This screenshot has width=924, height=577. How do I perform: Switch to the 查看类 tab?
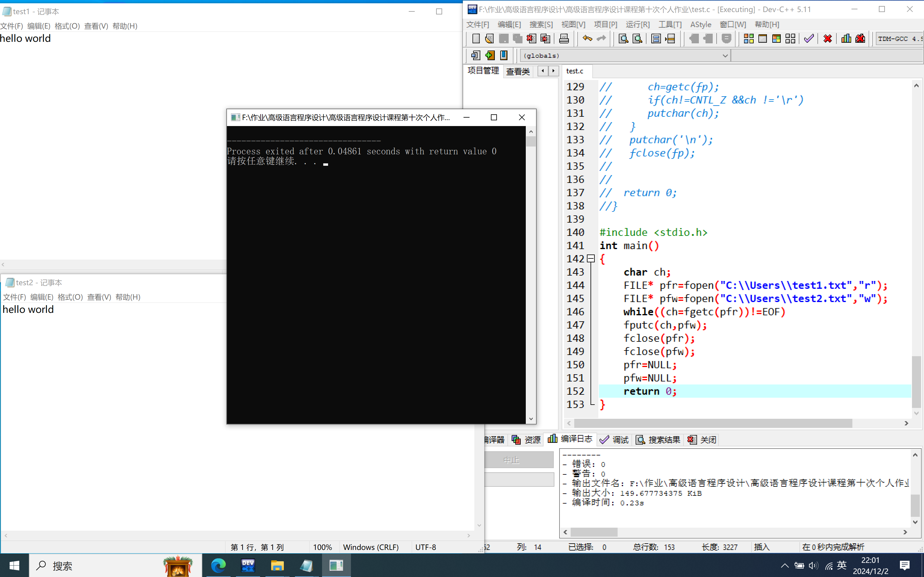(517, 71)
